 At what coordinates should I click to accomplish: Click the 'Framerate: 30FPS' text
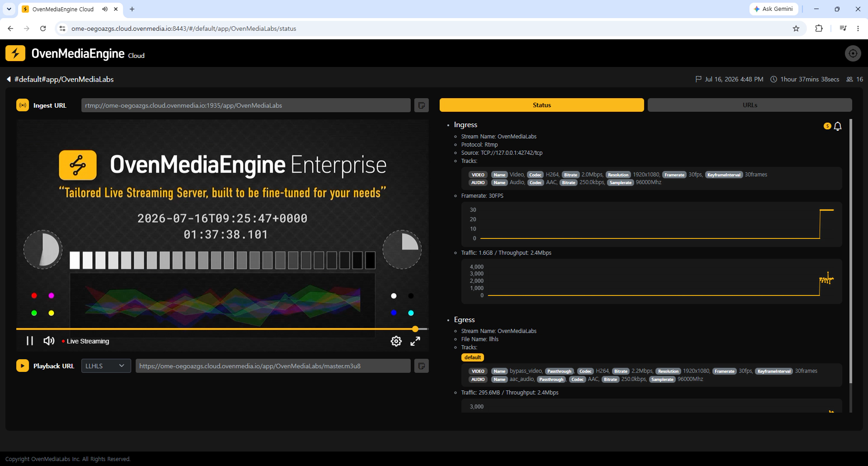click(x=482, y=196)
